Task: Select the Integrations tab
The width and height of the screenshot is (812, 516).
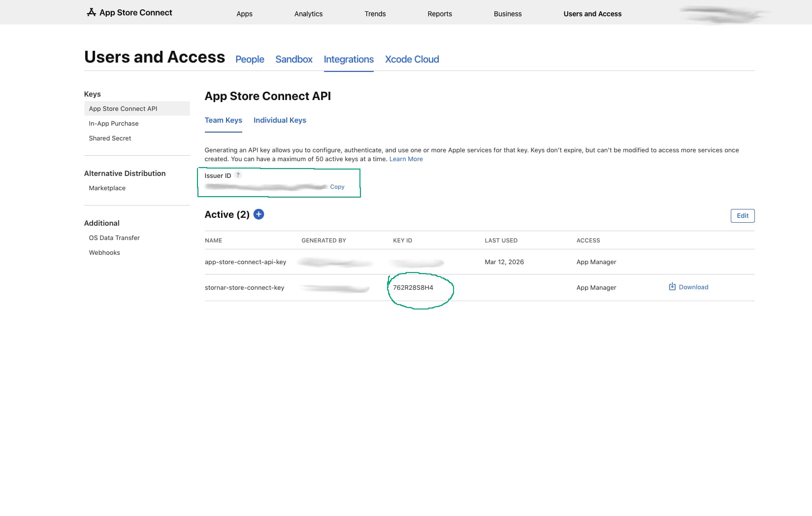Action: coord(349,59)
